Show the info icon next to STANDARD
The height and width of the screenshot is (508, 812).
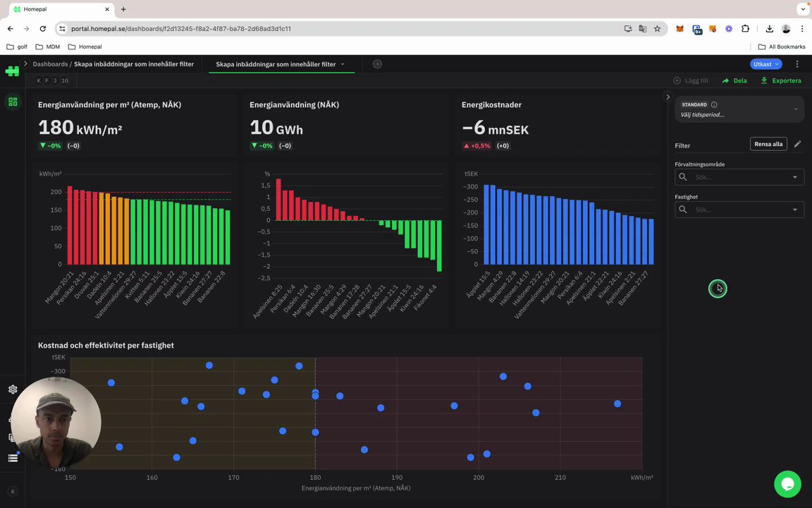(x=714, y=104)
